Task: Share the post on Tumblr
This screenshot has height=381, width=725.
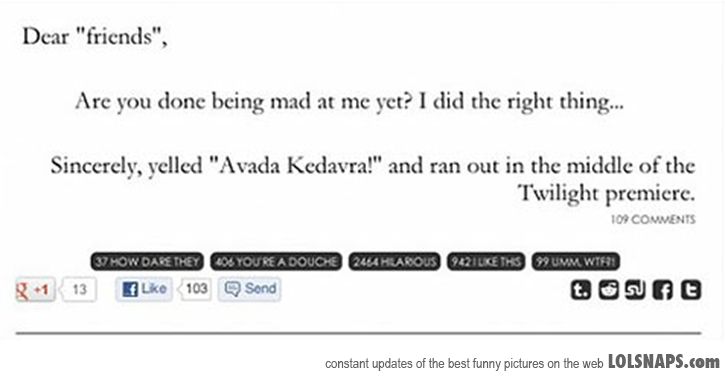Action: click(x=580, y=290)
